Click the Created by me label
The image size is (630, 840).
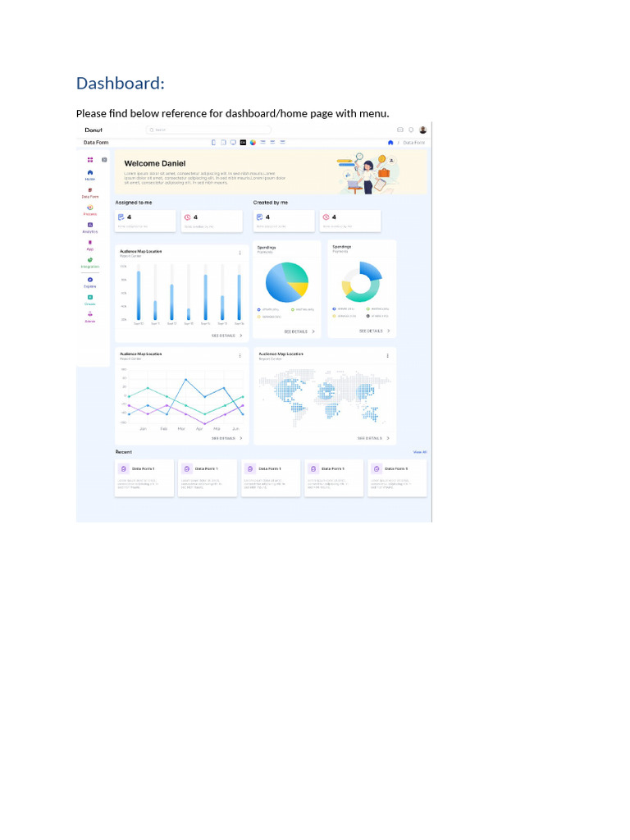pyautogui.click(x=271, y=203)
